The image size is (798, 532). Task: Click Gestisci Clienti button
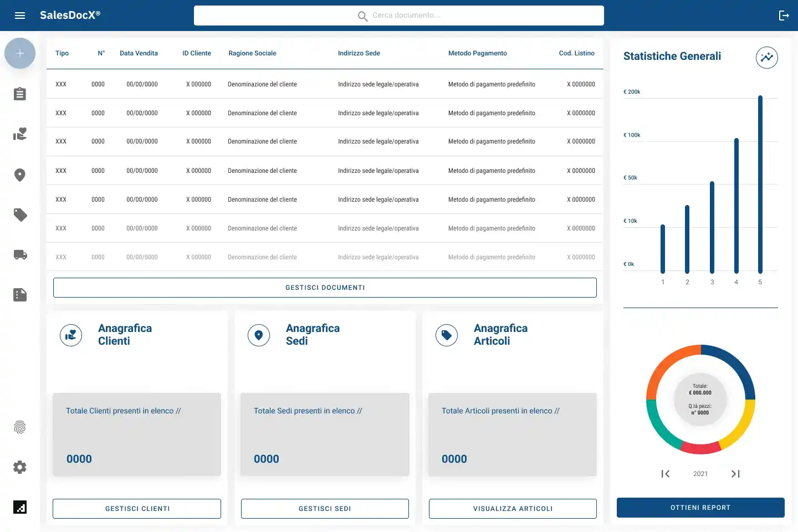[x=137, y=509]
